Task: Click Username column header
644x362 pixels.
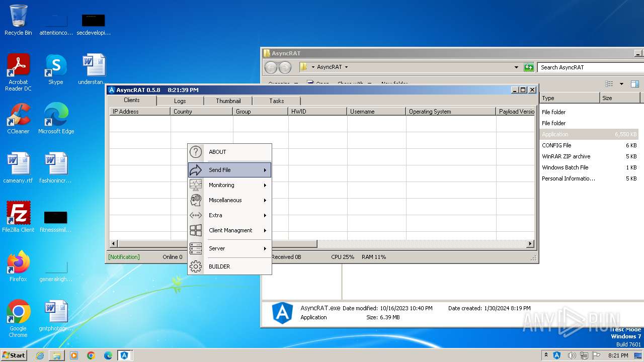Action: (x=376, y=112)
